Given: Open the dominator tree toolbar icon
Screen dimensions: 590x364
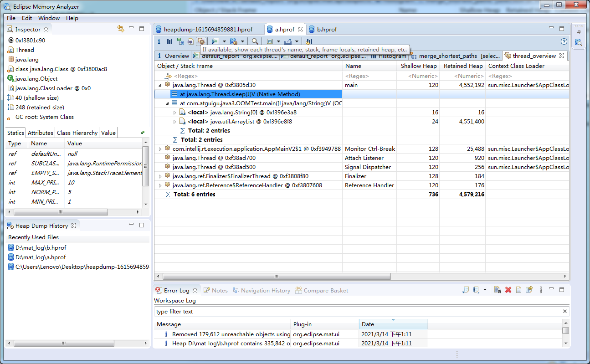Looking at the screenshot, I should tap(180, 41).
